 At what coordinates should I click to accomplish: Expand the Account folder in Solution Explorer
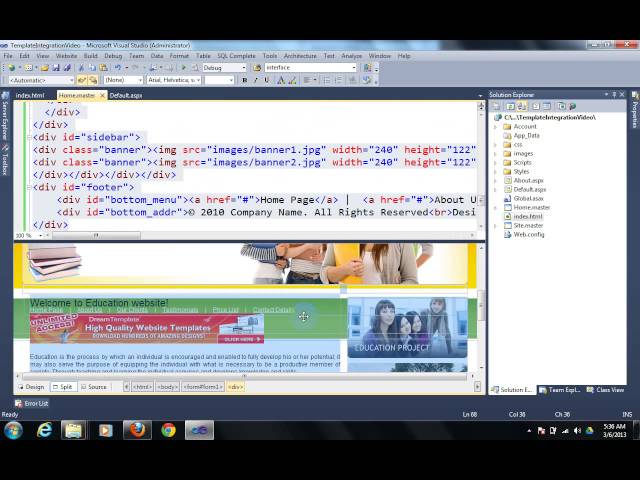[x=496, y=127]
